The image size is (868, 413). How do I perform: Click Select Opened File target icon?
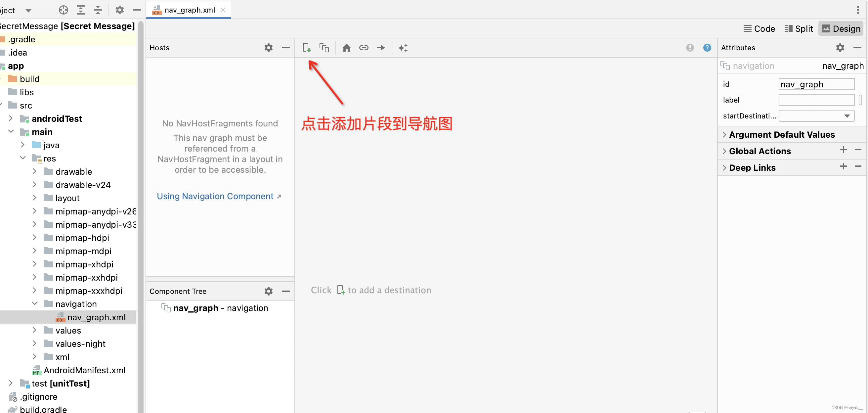click(64, 10)
